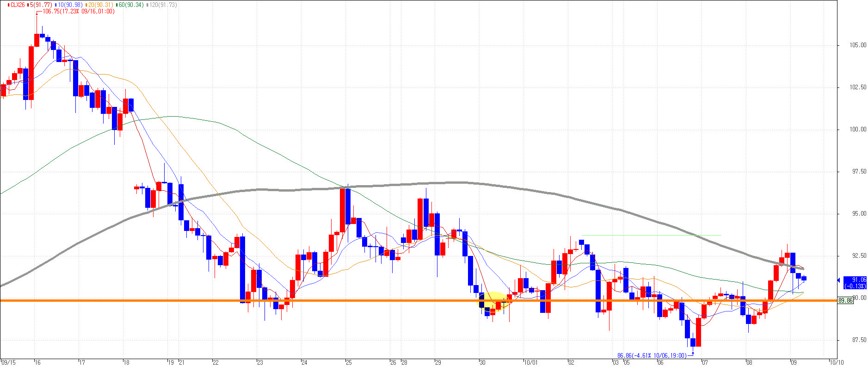Select the thick orange horizontal support line
This screenshot has width=868, height=367.
419,300
